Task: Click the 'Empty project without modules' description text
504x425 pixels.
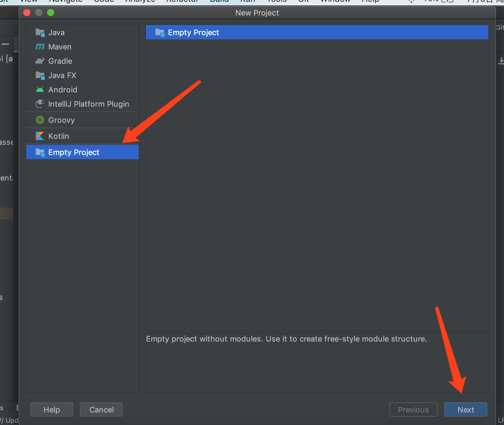Action: click(286, 339)
